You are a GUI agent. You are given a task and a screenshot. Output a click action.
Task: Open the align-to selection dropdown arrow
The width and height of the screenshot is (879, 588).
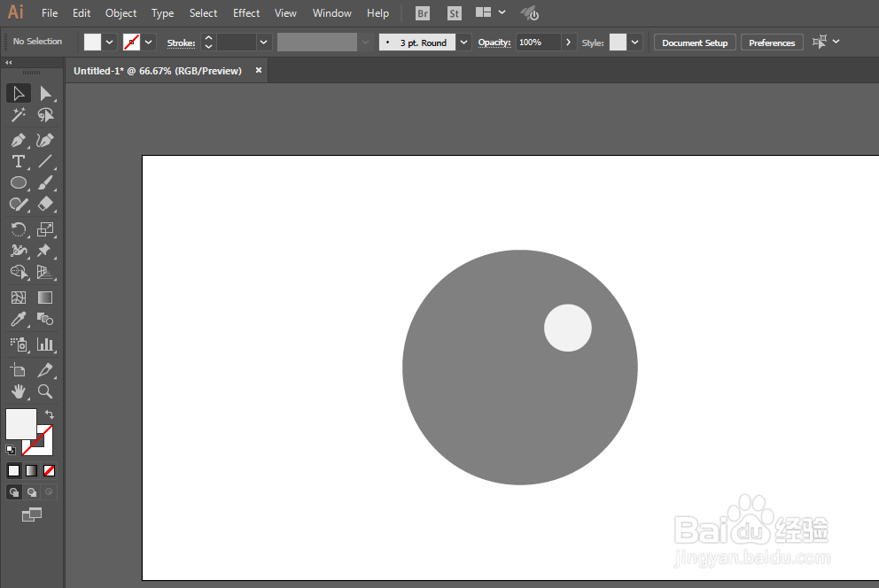[836, 42]
